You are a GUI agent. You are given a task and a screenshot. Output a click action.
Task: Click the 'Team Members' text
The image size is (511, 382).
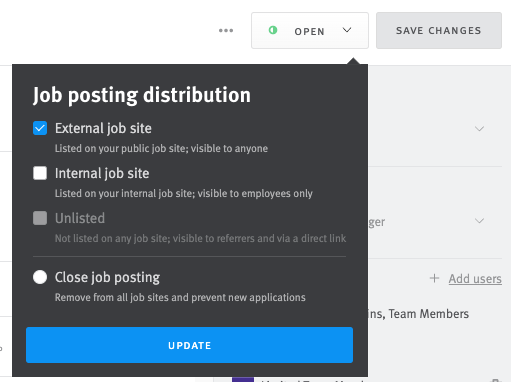tap(429, 314)
